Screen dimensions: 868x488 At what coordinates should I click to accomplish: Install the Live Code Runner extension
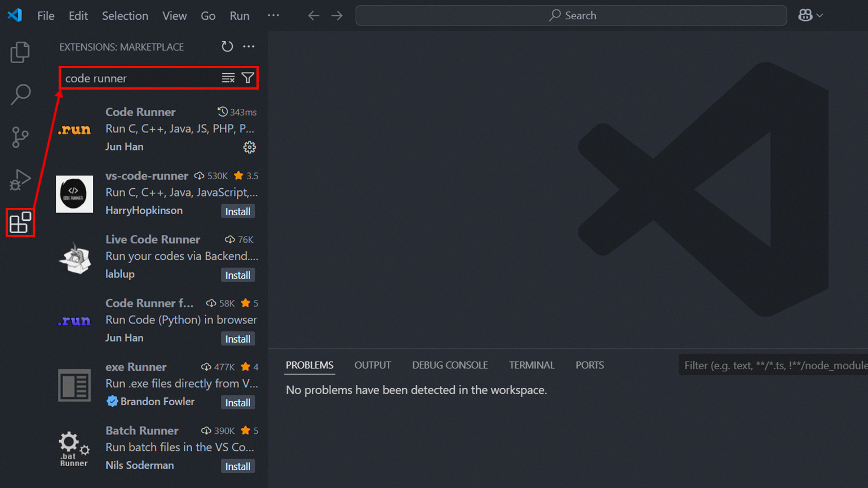click(238, 276)
